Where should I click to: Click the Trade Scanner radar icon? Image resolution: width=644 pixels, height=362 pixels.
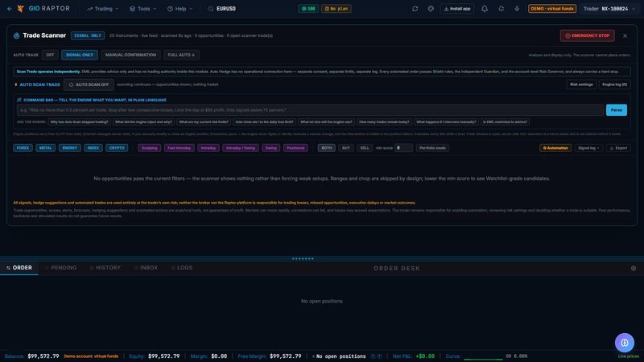[16, 35]
